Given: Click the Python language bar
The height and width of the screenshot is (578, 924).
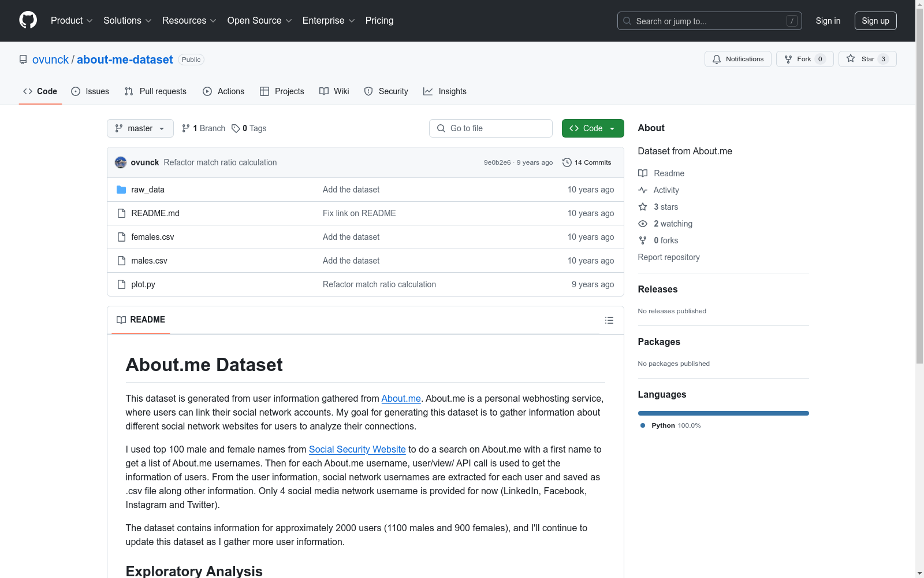Looking at the screenshot, I should 723,413.
